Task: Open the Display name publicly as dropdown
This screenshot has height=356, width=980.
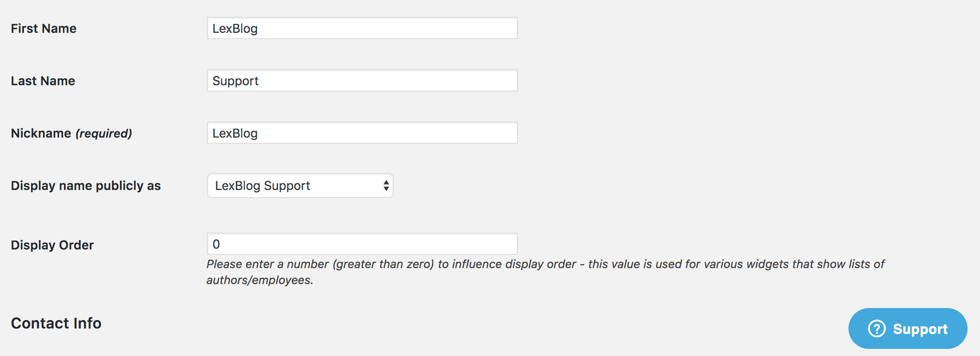Action: (300, 186)
